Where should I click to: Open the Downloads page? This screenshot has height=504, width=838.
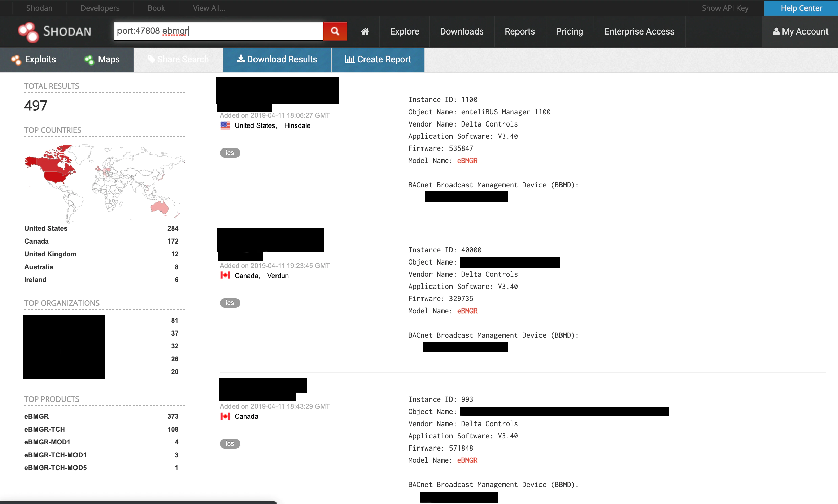462,31
